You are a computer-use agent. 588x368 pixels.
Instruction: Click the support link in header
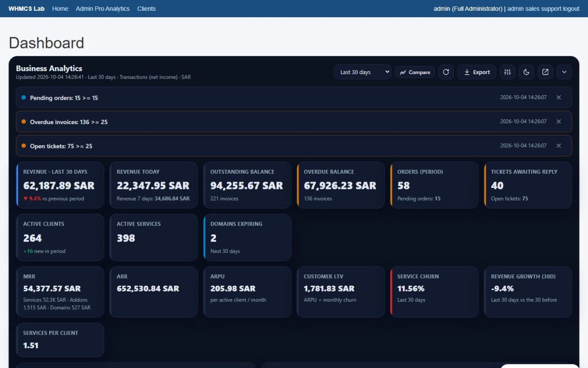(551, 9)
